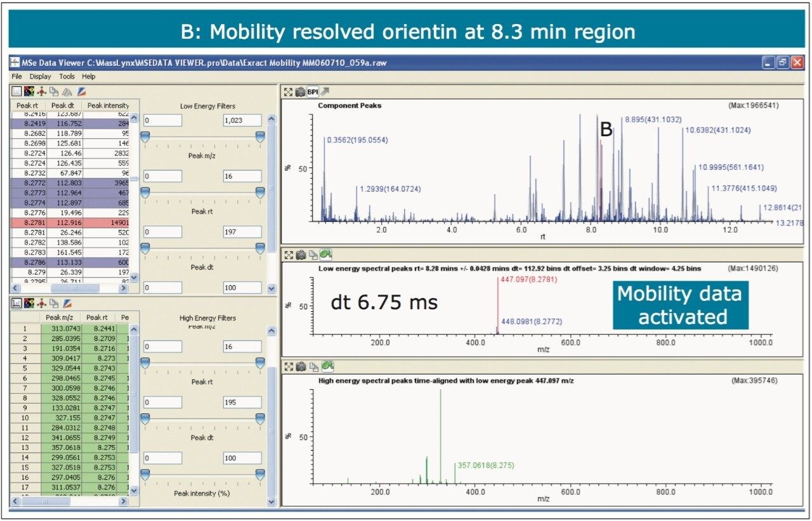Image resolution: width=812 pixels, height=521 pixels.
Task: Click the camera icon of high energy spectrum plot
Action: (300, 366)
